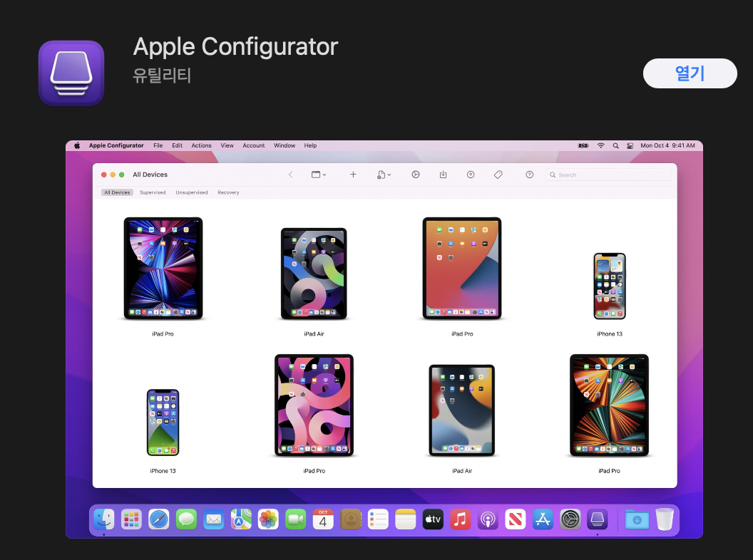Click the Search field in toolbar
The image size is (753, 560).
[x=608, y=175]
